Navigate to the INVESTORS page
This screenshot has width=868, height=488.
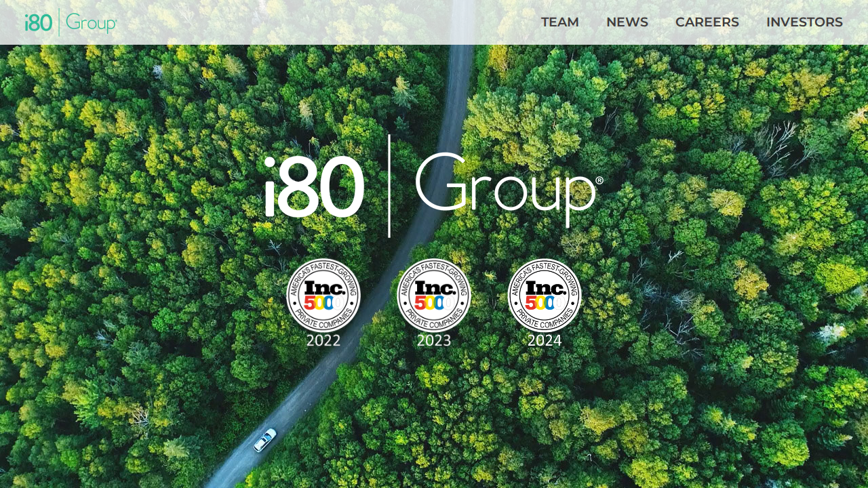[804, 22]
